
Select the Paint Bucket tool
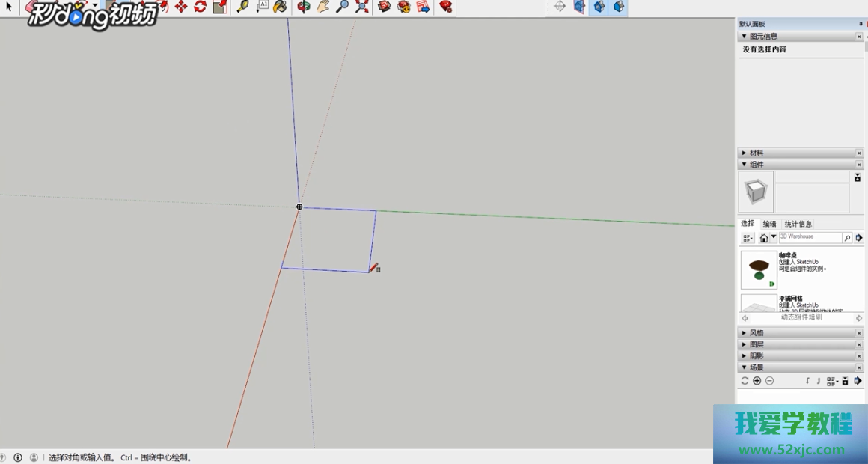279,7
